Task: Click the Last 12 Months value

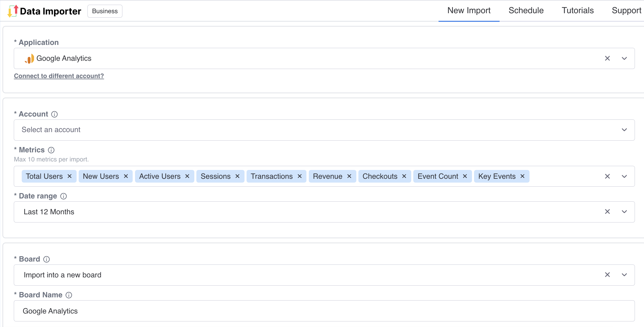Action: point(49,212)
